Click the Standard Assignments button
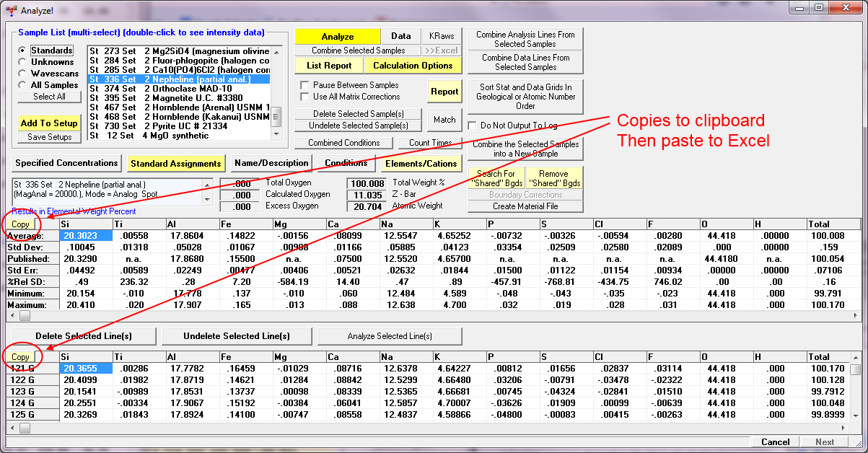The width and height of the screenshot is (868, 453). [x=175, y=163]
